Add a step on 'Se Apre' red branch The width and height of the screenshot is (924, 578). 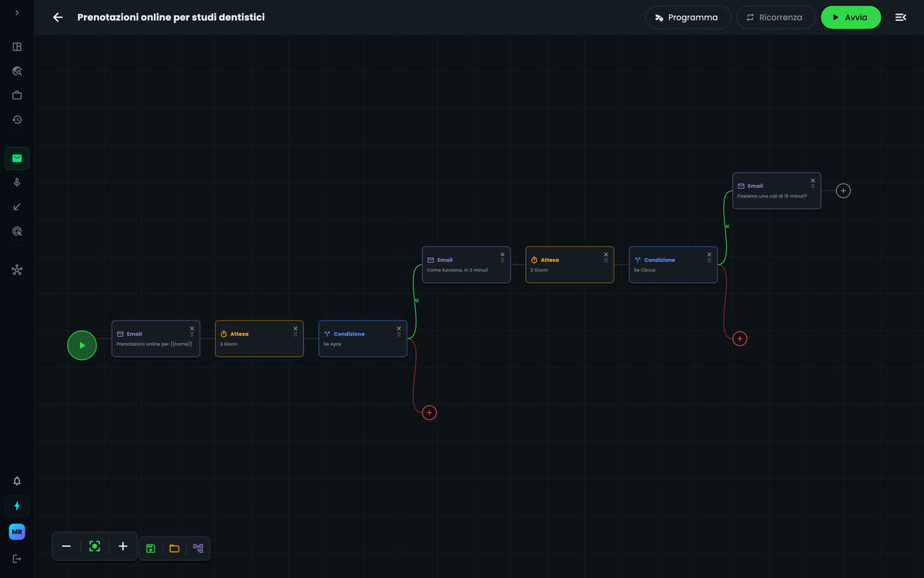(x=430, y=412)
